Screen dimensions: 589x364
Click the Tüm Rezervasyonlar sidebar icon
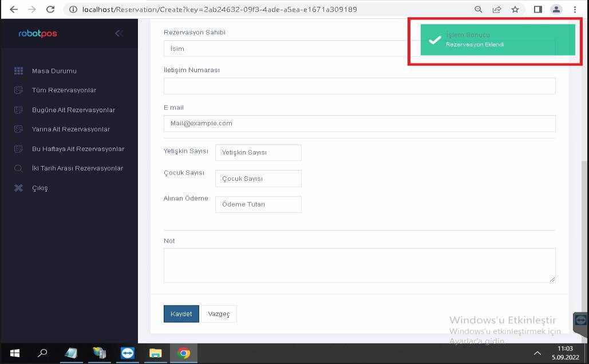(x=18, y=90)
